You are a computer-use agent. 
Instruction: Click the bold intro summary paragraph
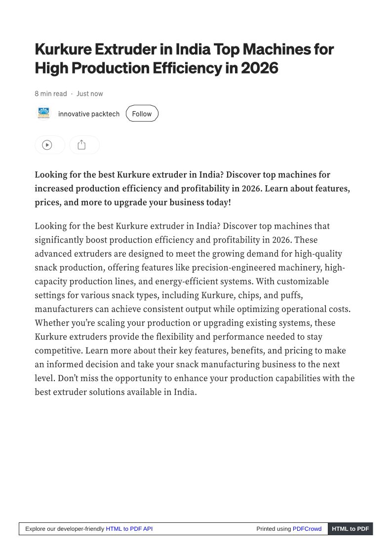192,188
